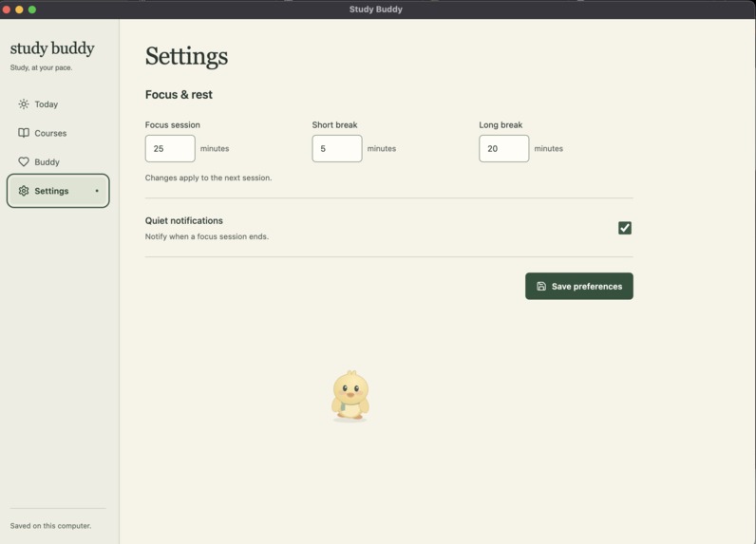Click the Settings page heading
Image resolution: width=756 pixels, height=544 pixels.
186,56
